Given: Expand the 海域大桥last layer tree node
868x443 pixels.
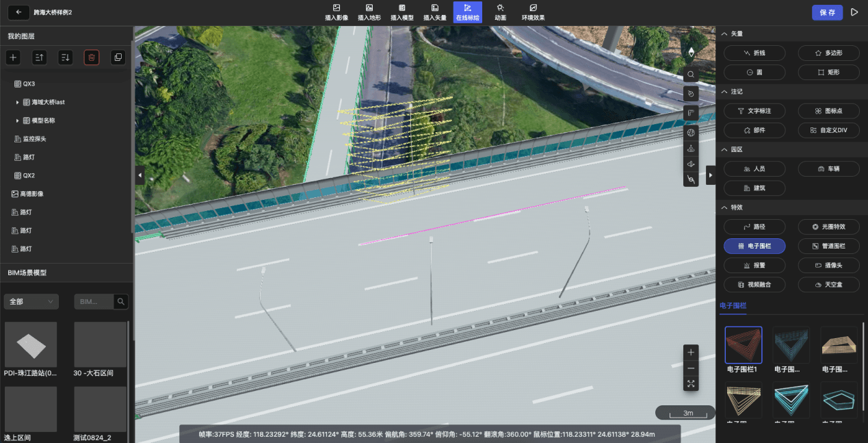Looking at the screenshot, I should [17, 102].
